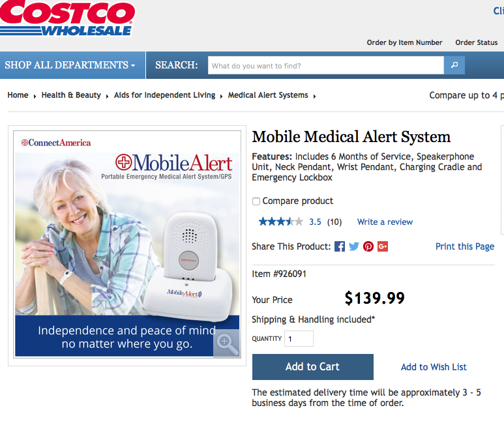Navigate to Home breadcrumb
Screen dimensions: 504x425
click(x=18, y=95)
